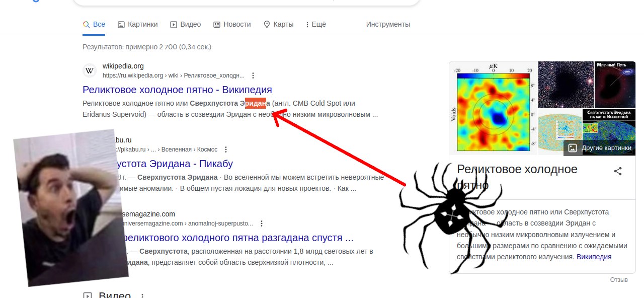Click the search input field at top
Viewport: 644px width, 298px height.
[x=247, y=3]
